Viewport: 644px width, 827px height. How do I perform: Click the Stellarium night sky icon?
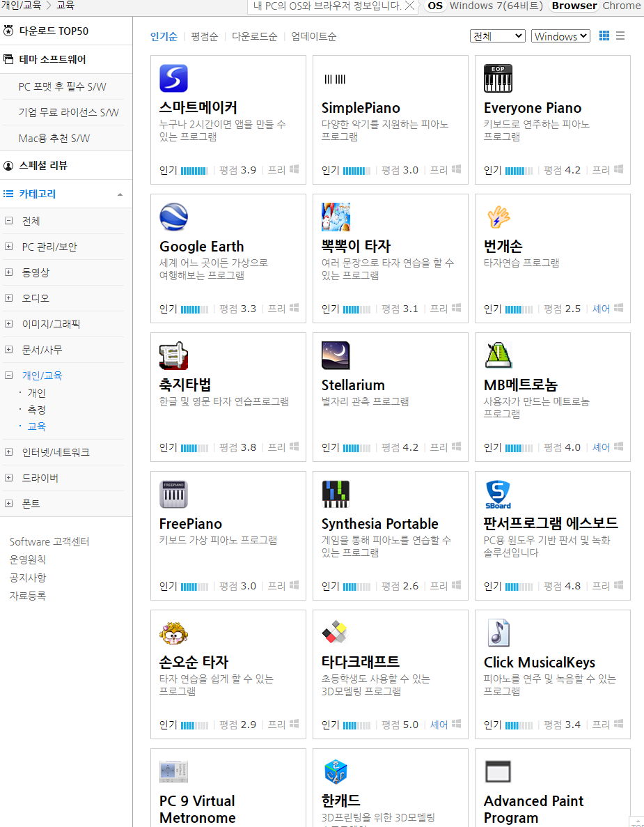click(336, 355)
